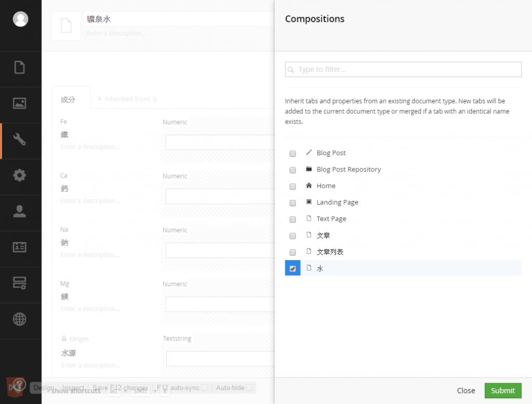Enable the Landing Page composition checkbox
The image size is (532, 404).
[293, 203]
